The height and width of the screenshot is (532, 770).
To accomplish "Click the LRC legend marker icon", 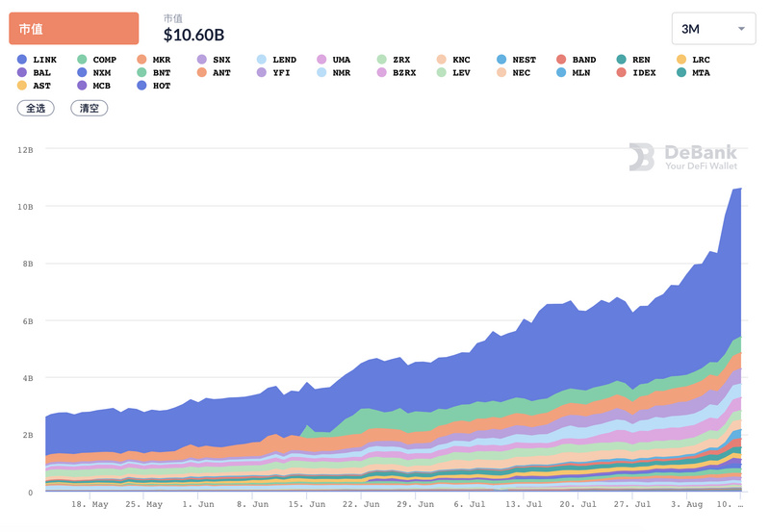I will tap(681, 60).
